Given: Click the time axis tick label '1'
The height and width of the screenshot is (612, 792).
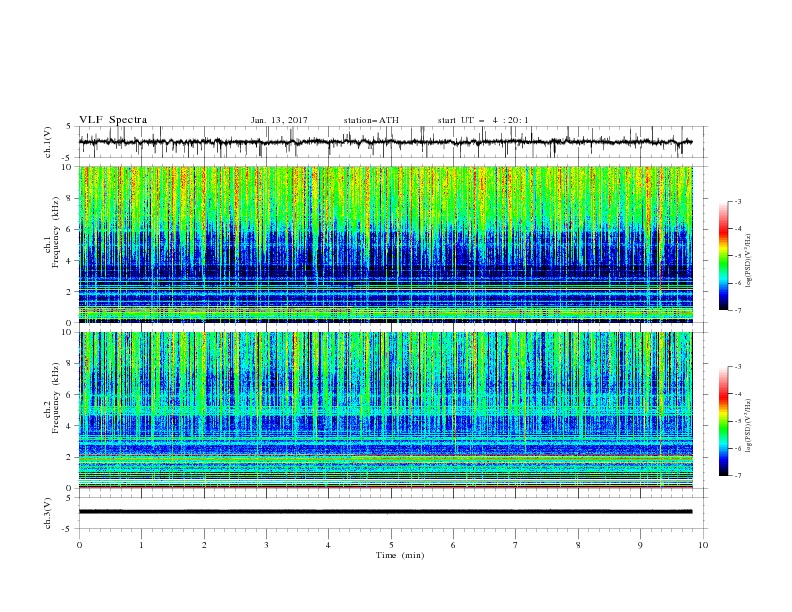Looking at the screenshot, I should [141, 545].
